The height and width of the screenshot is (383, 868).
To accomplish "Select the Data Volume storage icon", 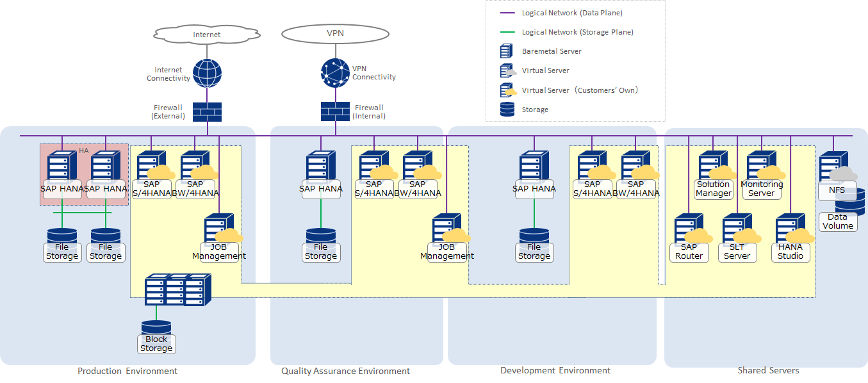I will pyautogui.click(x=852, y=201).
